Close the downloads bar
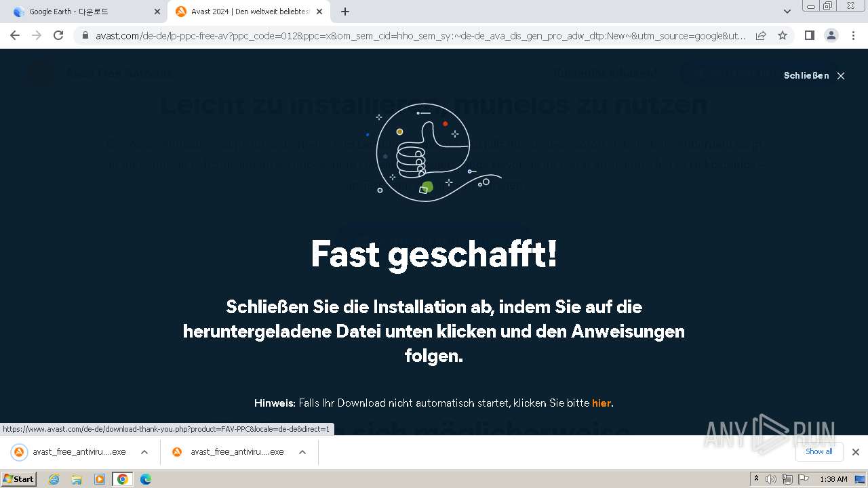This screenshot has width=868, height=488. click(856, 452)
